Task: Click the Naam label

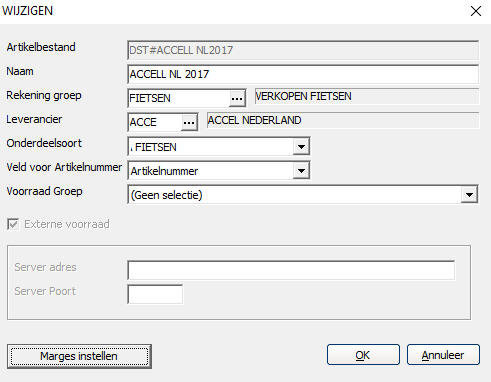Action: pyautogui.click(x=20, y=71)
